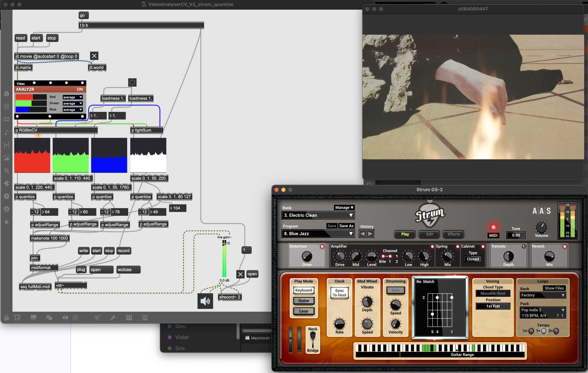This screenshot has width=588, height=373.
Task: Click the star favorites icon in the sidebar
Action: [x=7, y=222]
